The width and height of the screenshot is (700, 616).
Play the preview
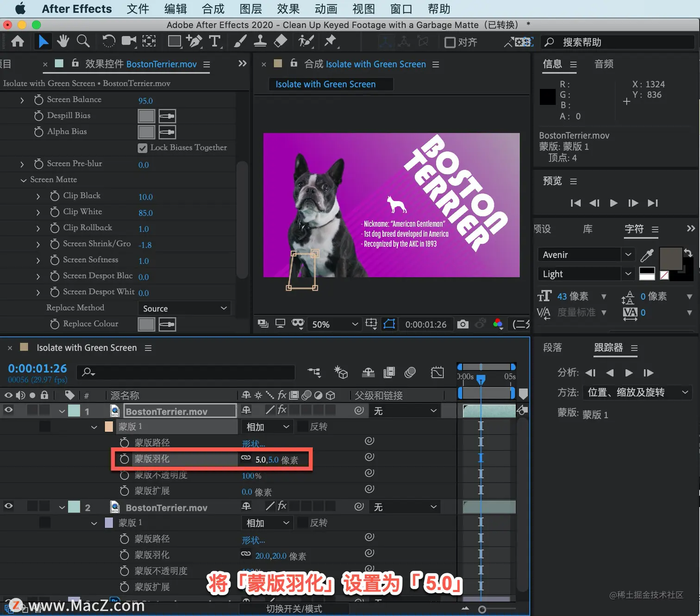tap(613, 203)
